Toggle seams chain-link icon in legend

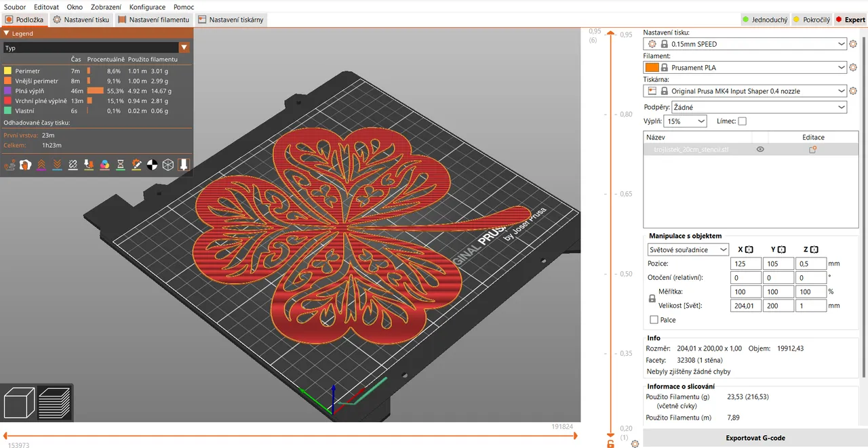(73, 165)
